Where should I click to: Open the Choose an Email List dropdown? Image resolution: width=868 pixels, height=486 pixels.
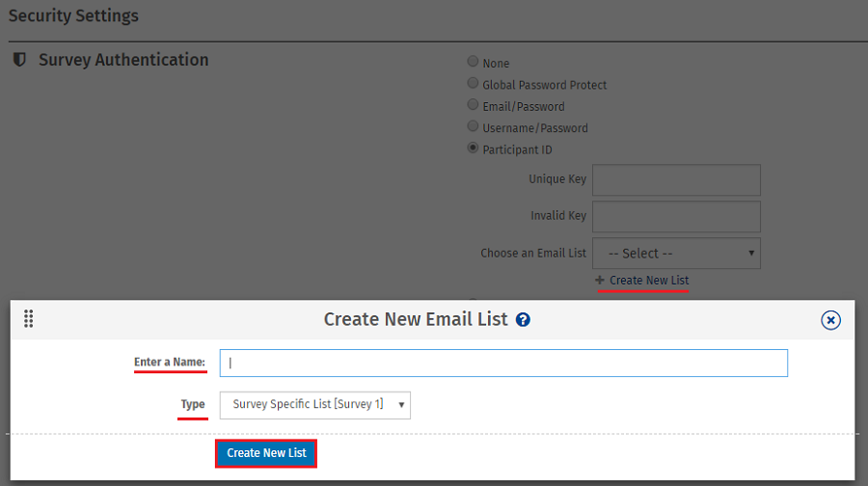pos(676,254)
